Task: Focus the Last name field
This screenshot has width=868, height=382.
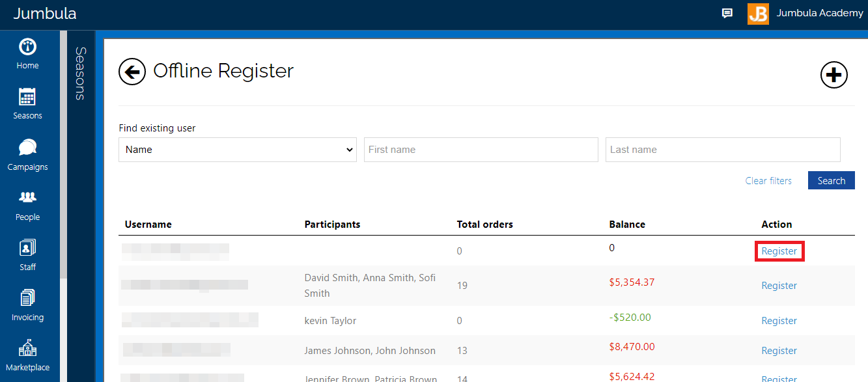Action: click(x=723, y=150)
